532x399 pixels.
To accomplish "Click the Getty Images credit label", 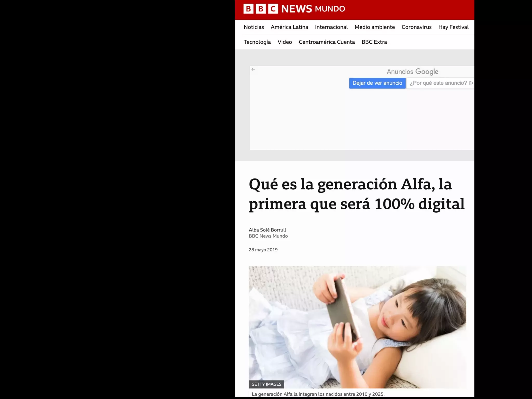I will click(266, 384).
